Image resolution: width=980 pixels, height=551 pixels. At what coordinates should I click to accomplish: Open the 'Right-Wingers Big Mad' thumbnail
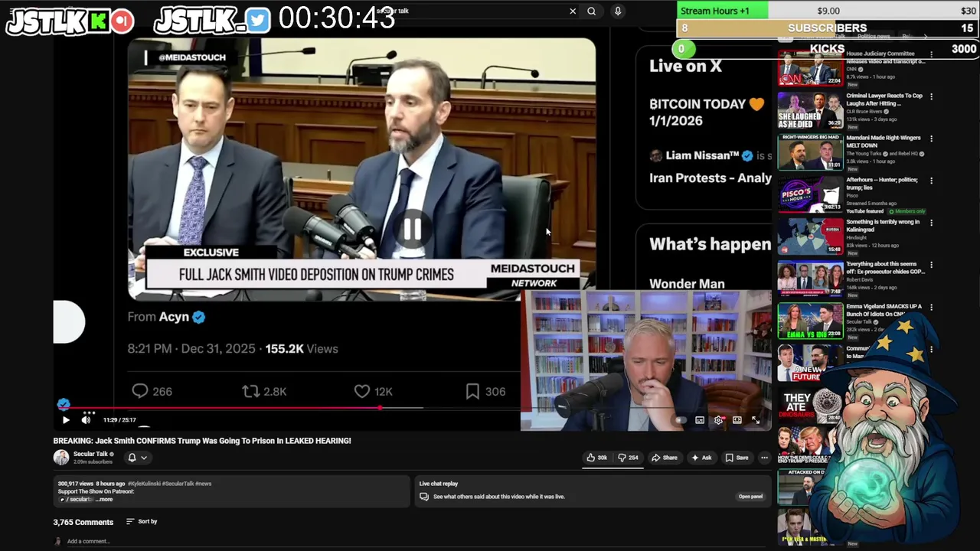[x=810, y=152]
